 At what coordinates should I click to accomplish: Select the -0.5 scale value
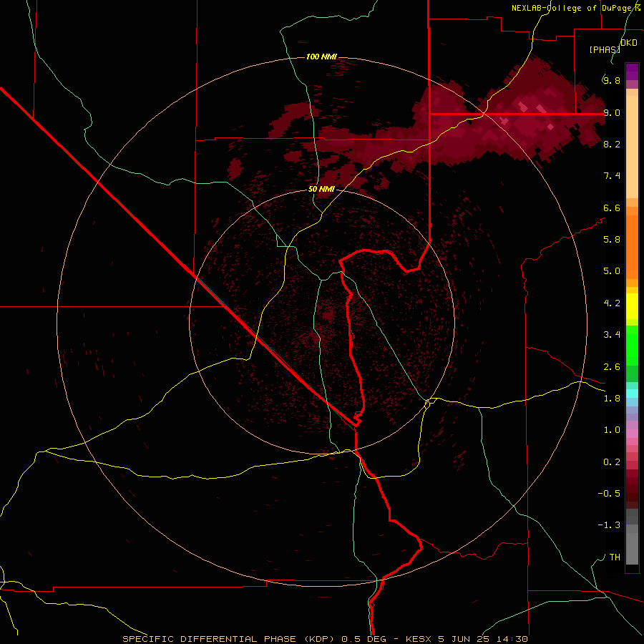609,494
